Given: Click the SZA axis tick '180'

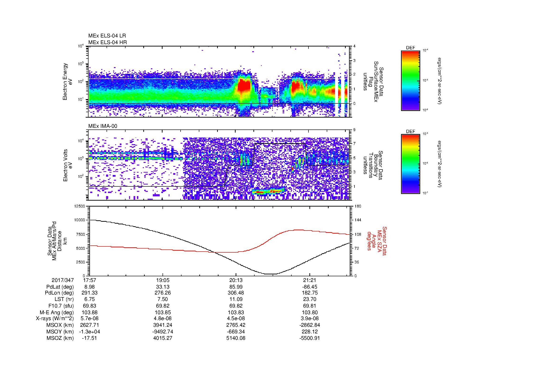Looking at the screenshot, I should (358, 206).
